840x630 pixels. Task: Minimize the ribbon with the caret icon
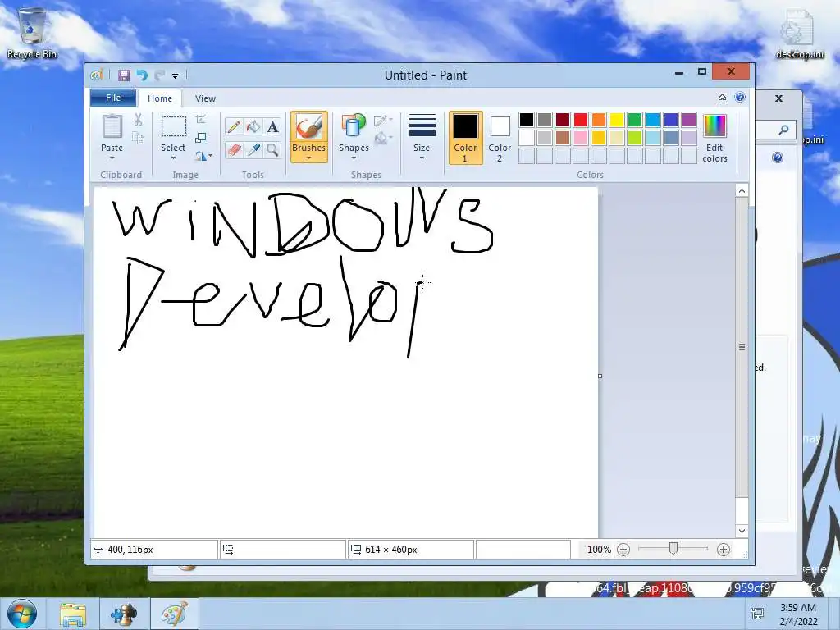pos(722,98)
